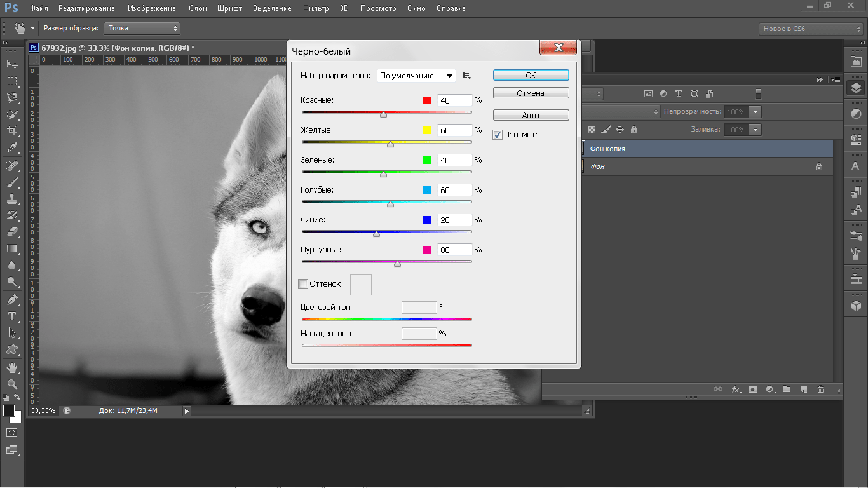Enable the Оттенок tint checkbox

pyautogui.click(x=303, y=284)
